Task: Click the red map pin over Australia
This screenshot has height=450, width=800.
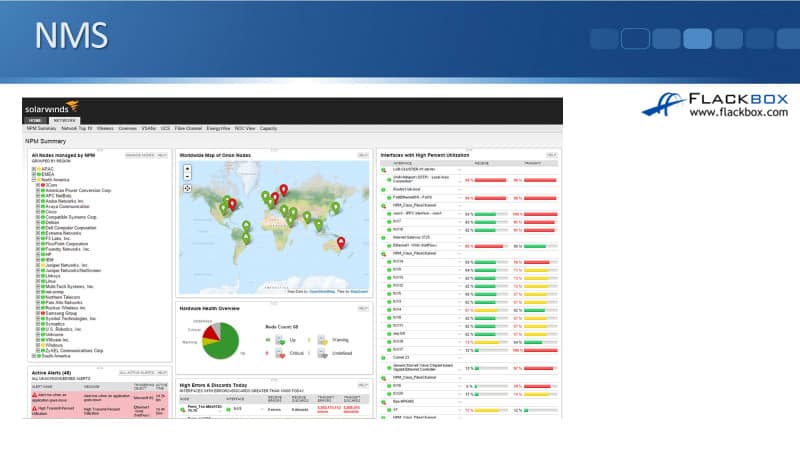Action: pos(341,241)
